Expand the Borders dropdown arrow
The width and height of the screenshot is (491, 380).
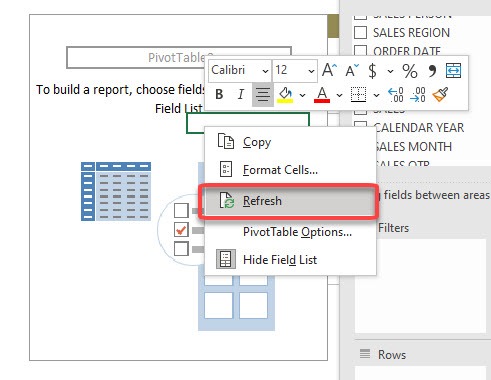tap(376, 95)
